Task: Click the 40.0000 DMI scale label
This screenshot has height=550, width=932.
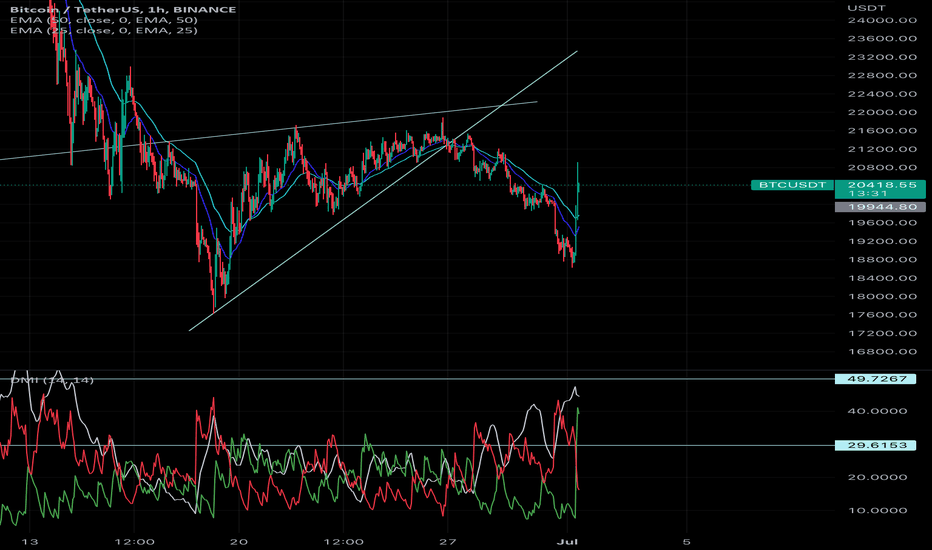Action: [x=877, y=411]
